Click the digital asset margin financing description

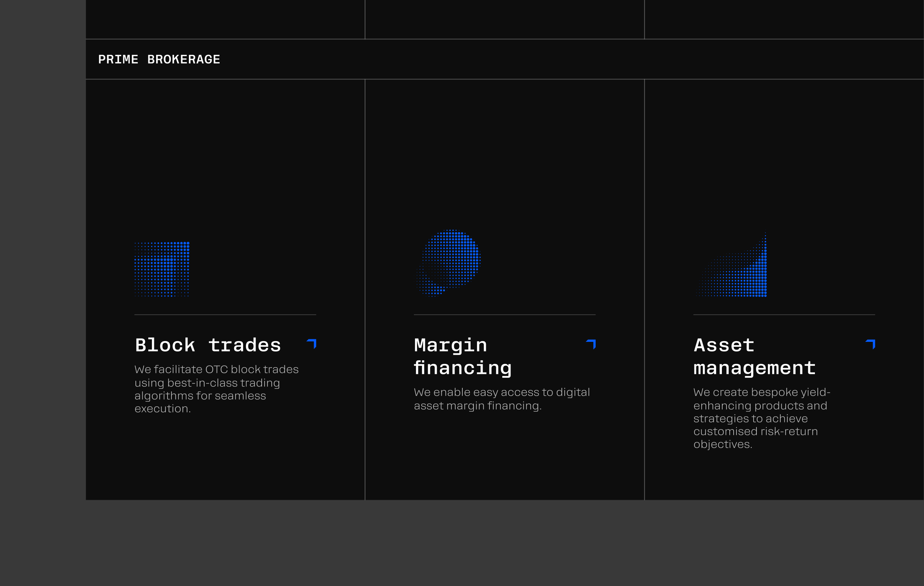point(502,399)
